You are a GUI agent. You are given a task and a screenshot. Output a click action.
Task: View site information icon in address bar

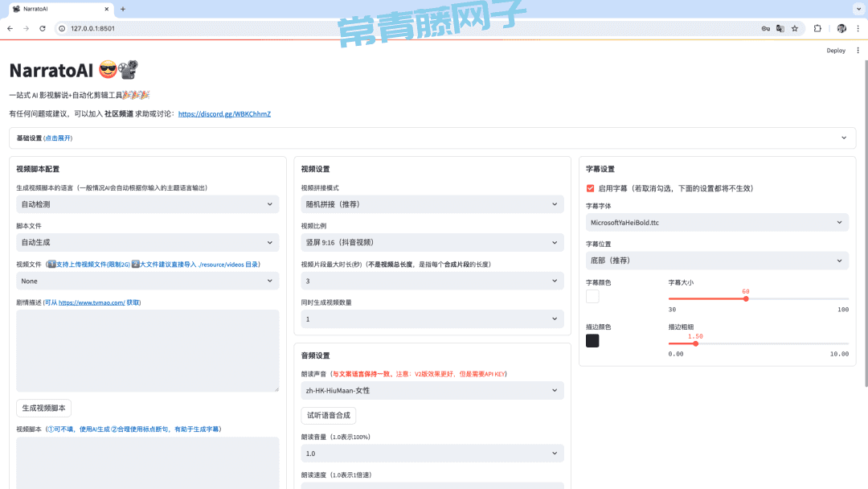(x=62, y=28)
